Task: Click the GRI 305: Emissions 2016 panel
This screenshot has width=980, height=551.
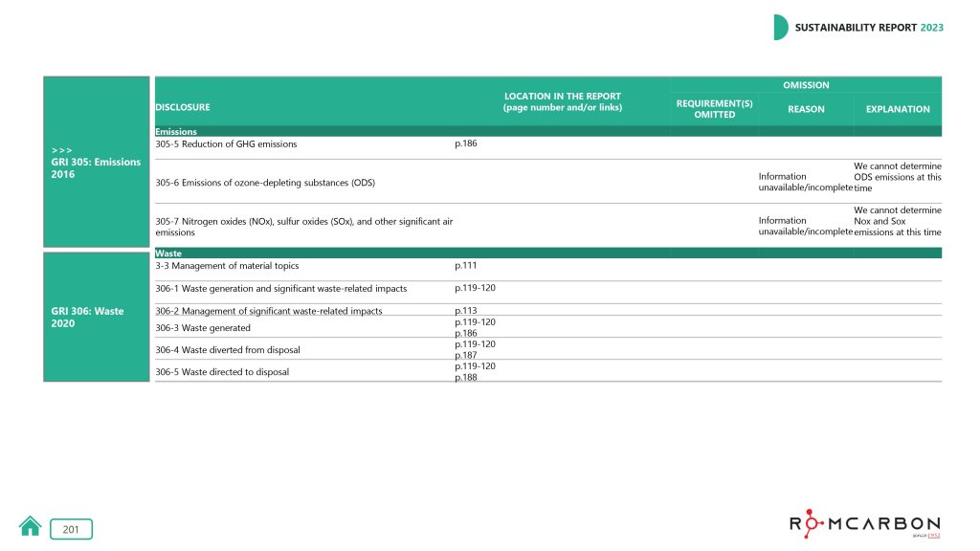Action: coord(96,162)
